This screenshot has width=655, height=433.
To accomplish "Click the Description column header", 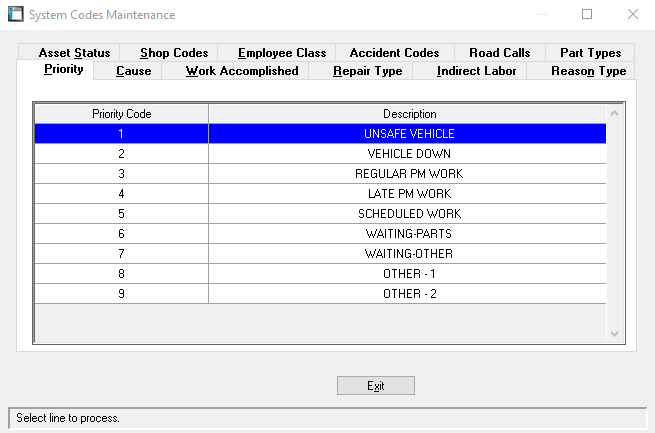I will click(x=409, y=114).
